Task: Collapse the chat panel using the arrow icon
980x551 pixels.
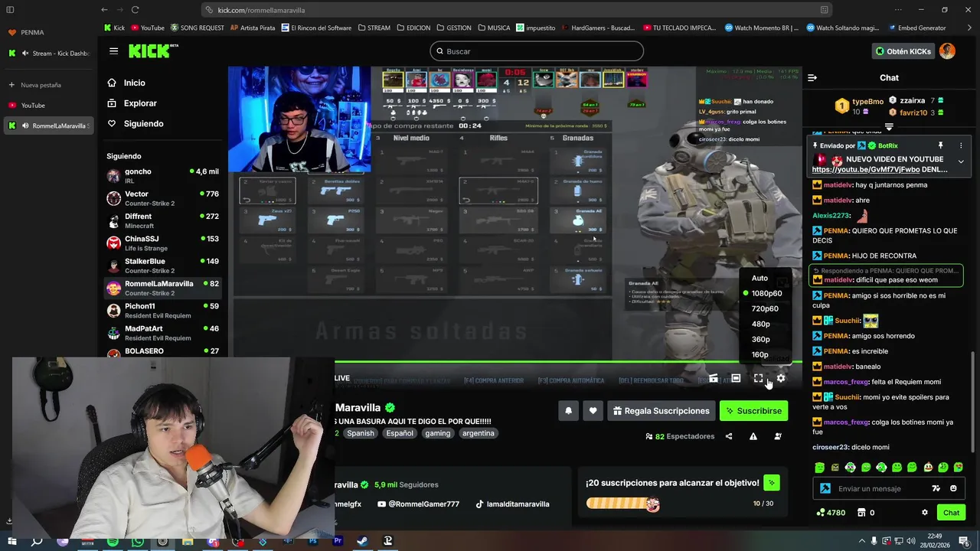Action: pos(812,77)
